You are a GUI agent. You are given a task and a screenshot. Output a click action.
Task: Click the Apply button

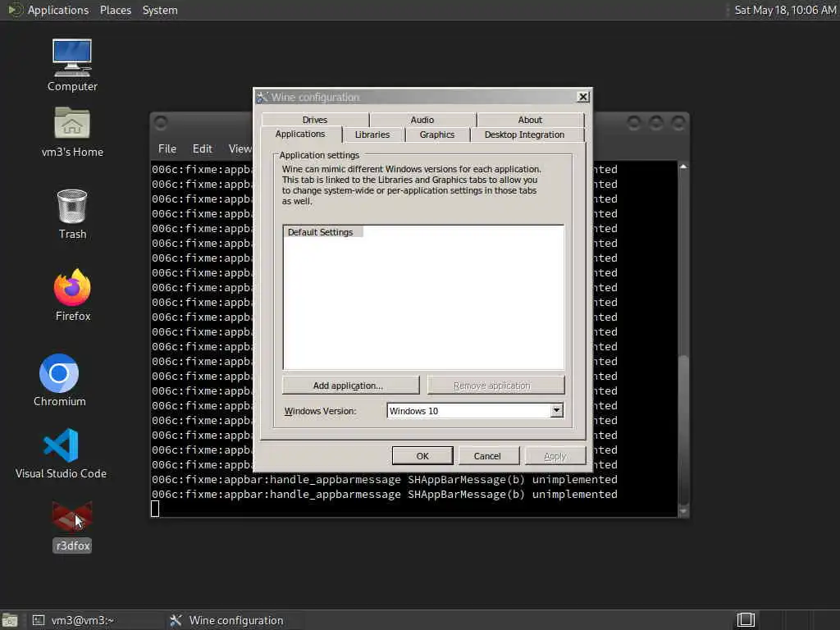point(555,456)
